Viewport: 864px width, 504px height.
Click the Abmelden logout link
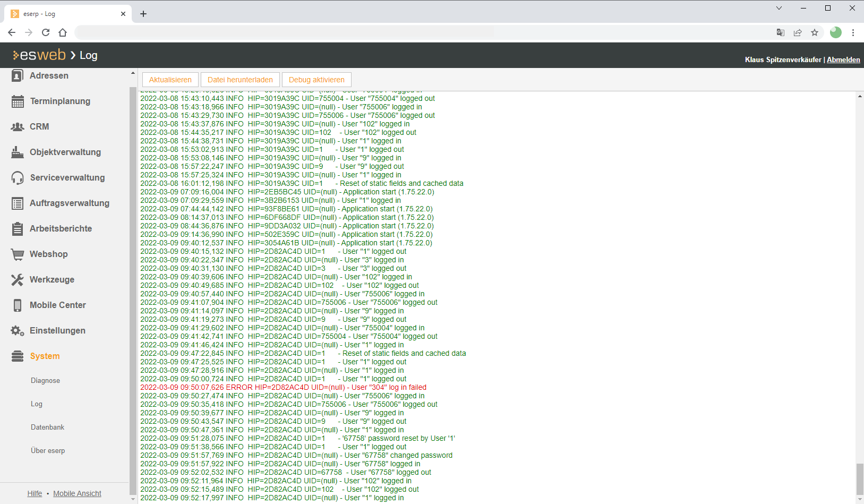click(x=843, y=59)
